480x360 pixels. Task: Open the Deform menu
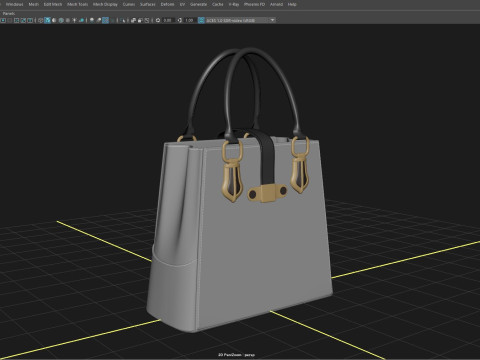(167, 4)
